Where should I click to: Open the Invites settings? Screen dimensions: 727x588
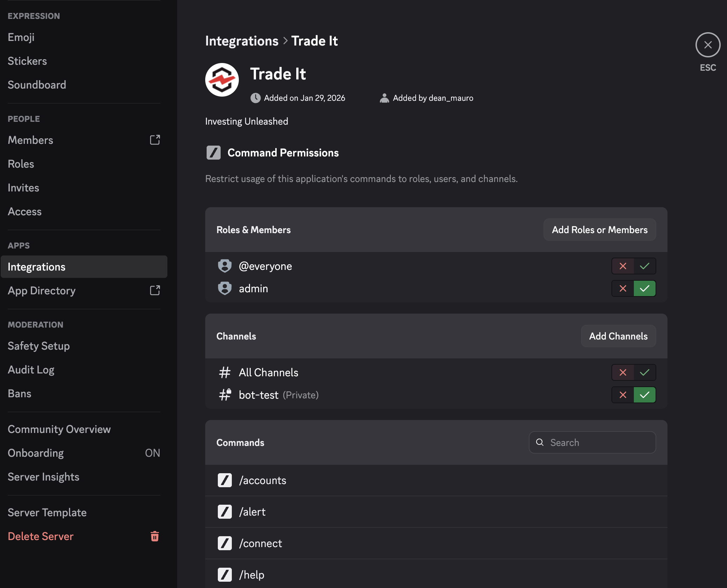tap(84, 188)
